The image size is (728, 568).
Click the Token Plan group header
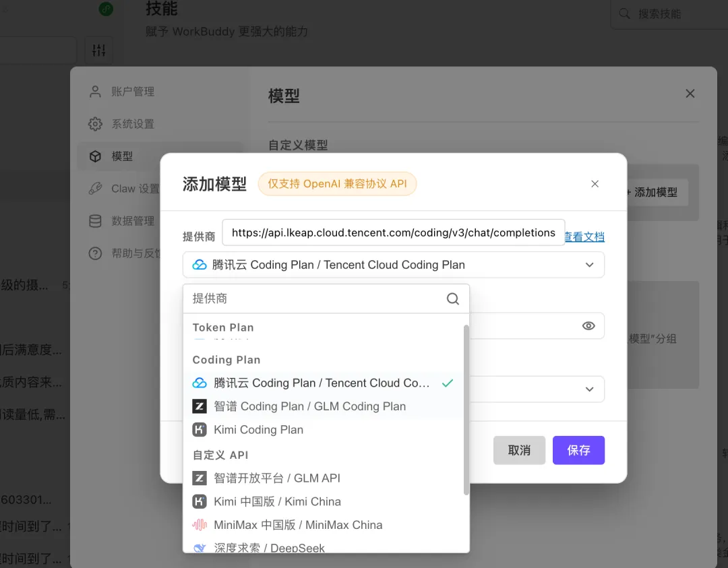(223, 327)
